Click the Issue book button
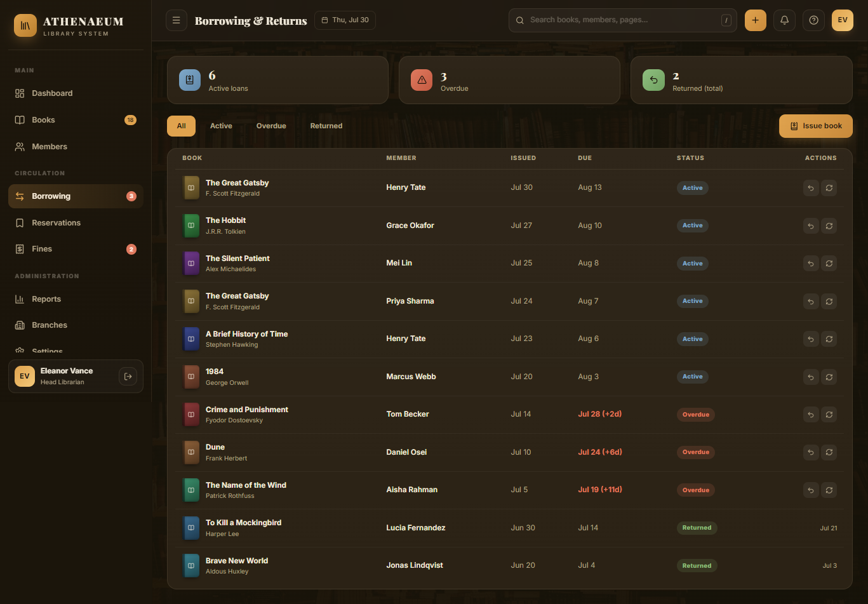868x604 pixels. tap(816, 126)
